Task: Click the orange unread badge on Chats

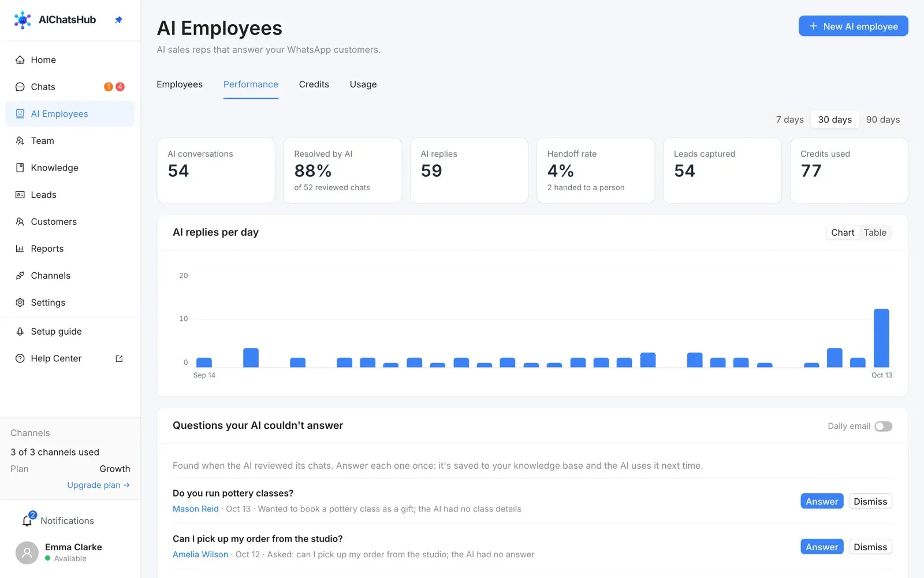Action: [109, 87]
